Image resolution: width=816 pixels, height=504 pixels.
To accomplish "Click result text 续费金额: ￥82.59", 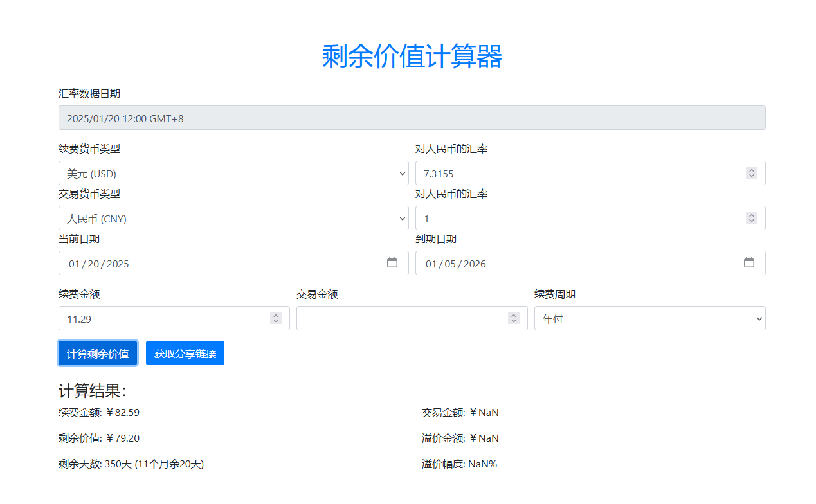I will coord(99,412).
